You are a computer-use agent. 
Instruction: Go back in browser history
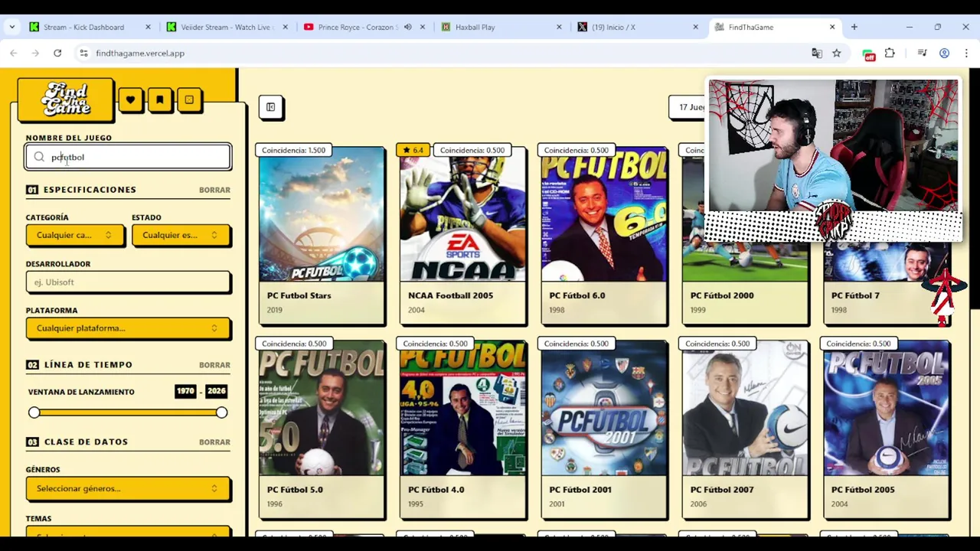pos(14,53)
